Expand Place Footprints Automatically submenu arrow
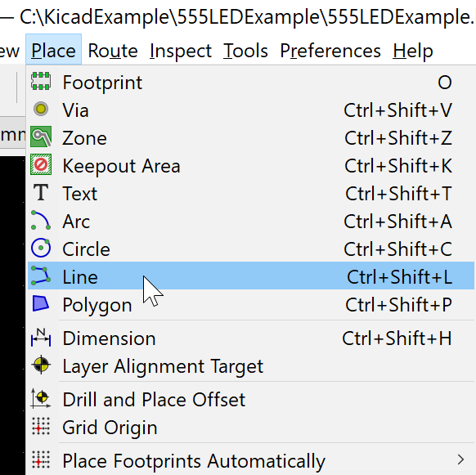 (x=460, y=459)
